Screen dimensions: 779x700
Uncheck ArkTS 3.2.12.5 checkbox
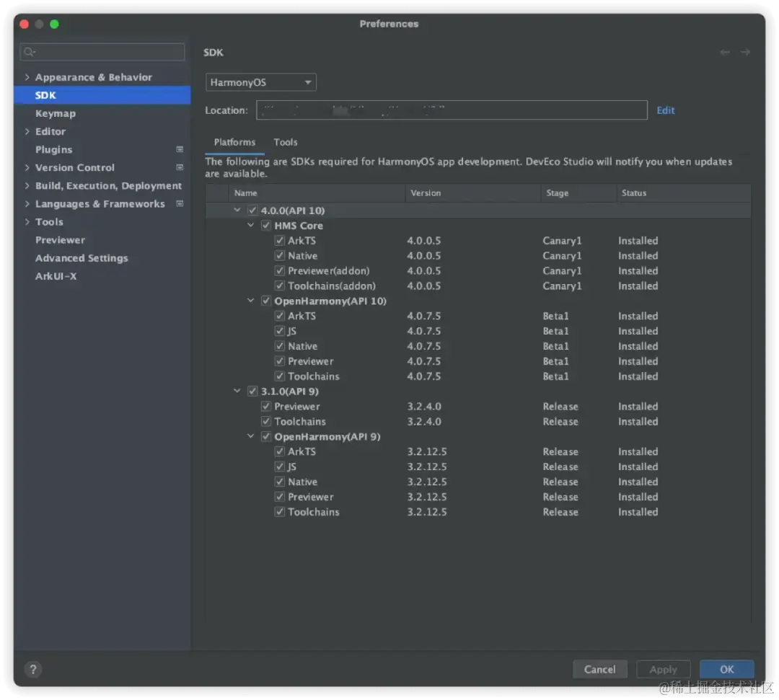tap(280, 452)
